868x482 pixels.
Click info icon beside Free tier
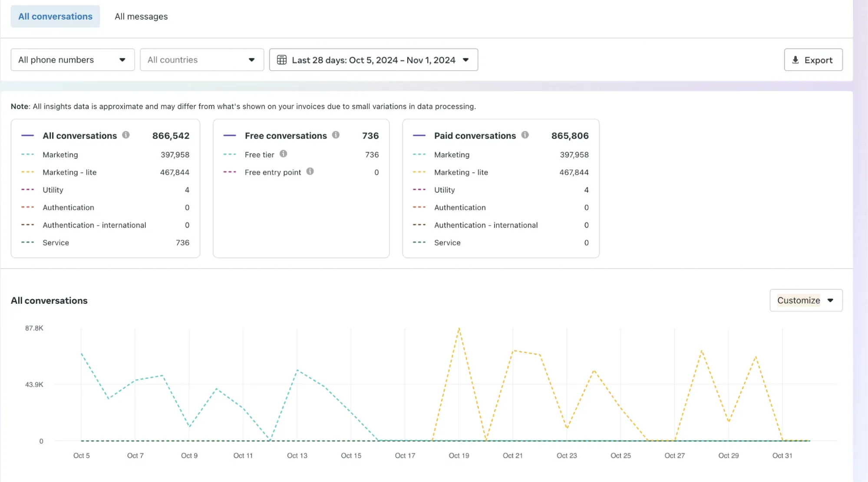point(283,154)
